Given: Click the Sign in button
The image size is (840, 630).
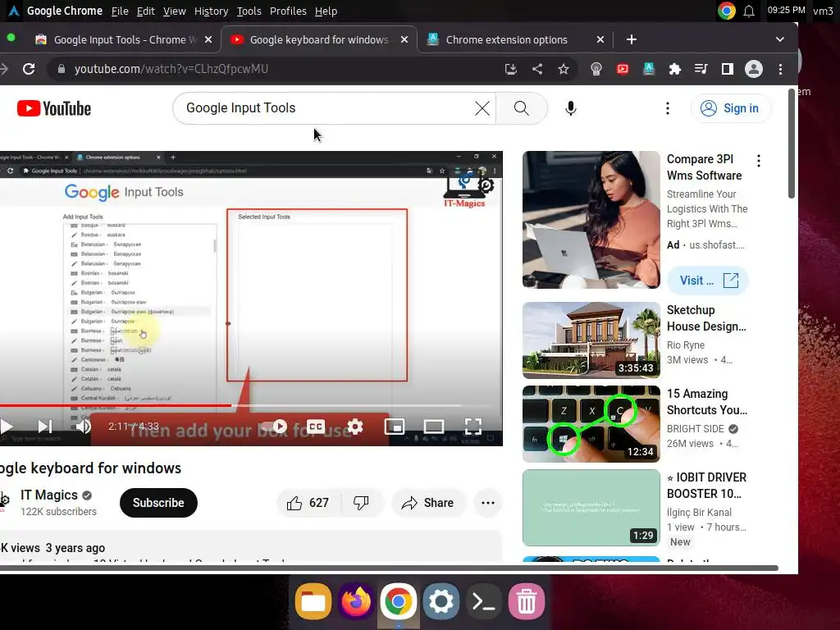Looking at the screenshot, I should pos(730,108).
